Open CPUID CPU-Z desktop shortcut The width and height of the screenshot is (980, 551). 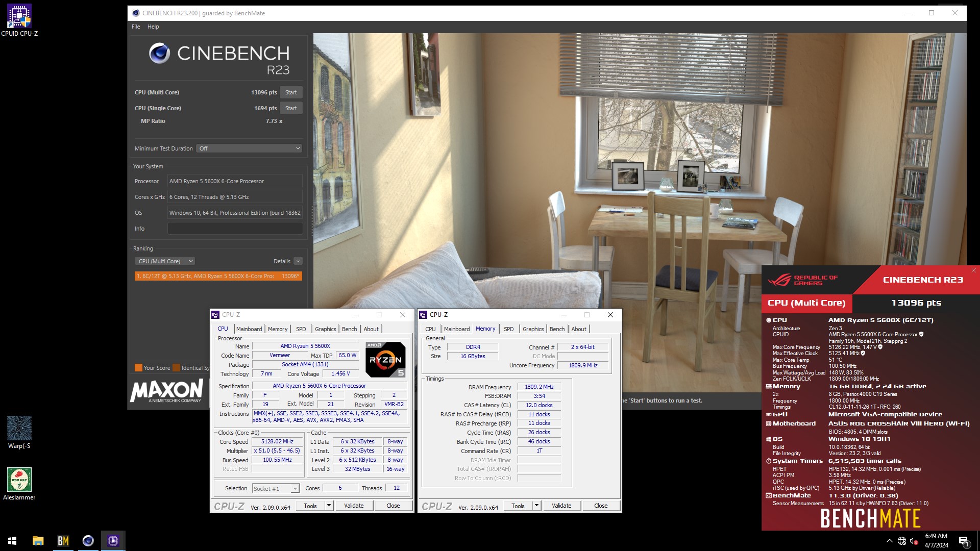tap(19, 20)
